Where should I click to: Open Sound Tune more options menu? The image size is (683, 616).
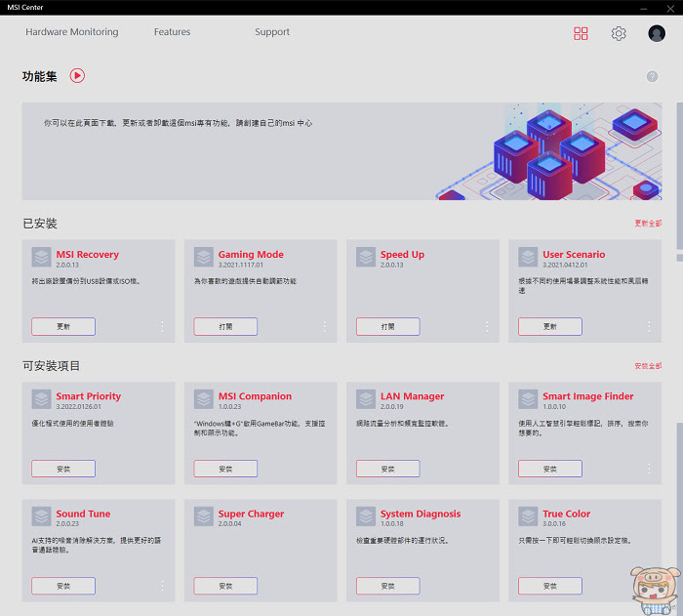(162, 586)
